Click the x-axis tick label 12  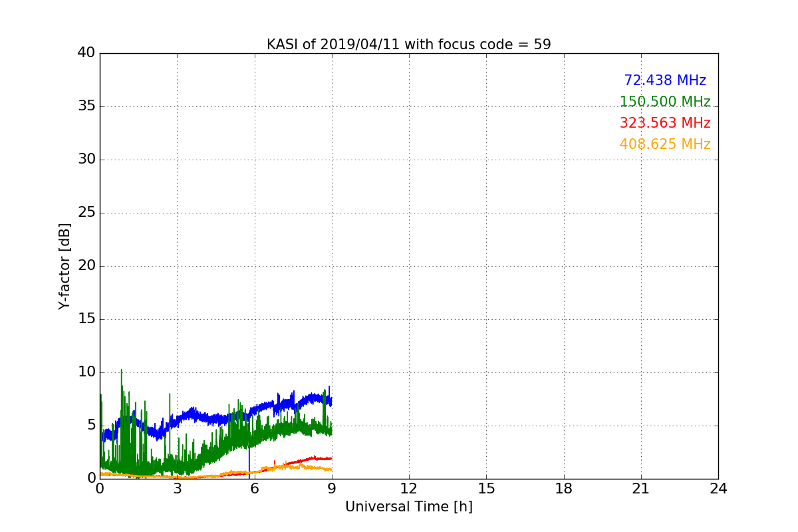409,489
